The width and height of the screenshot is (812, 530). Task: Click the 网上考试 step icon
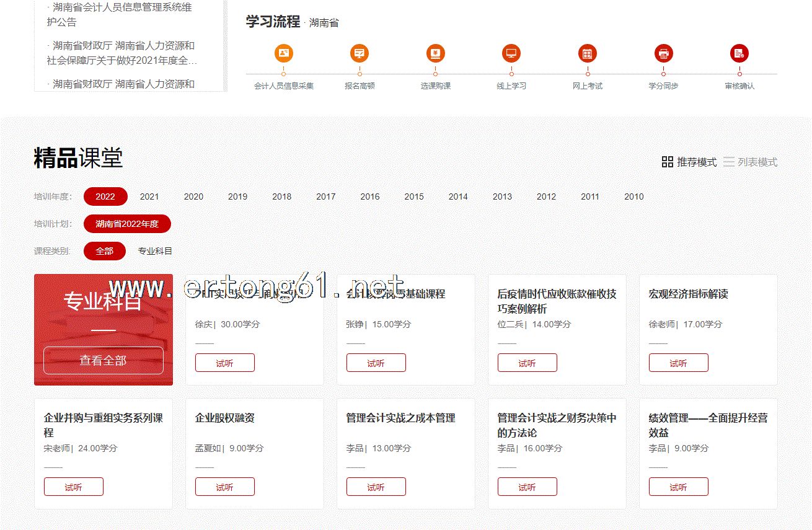click(588, 54)
